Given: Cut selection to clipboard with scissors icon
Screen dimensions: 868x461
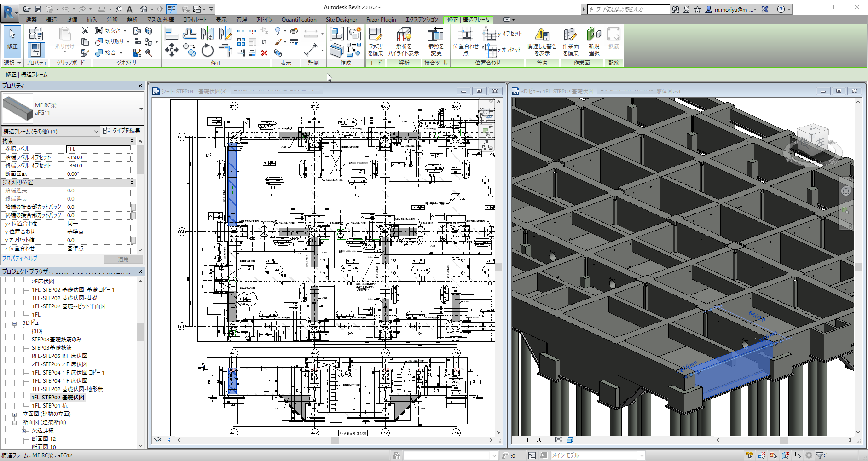Looking at the screenshot, I should 85,30.
